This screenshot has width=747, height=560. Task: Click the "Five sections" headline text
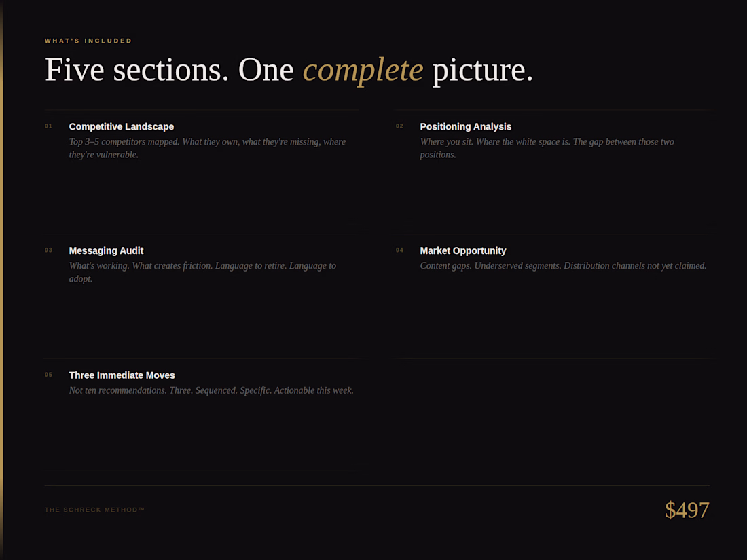(136, 70)
